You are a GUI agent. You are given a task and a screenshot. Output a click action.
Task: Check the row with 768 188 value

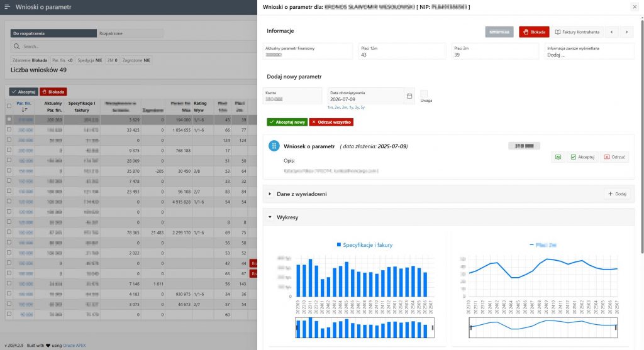pyautogui.click(x=9, y=150)
